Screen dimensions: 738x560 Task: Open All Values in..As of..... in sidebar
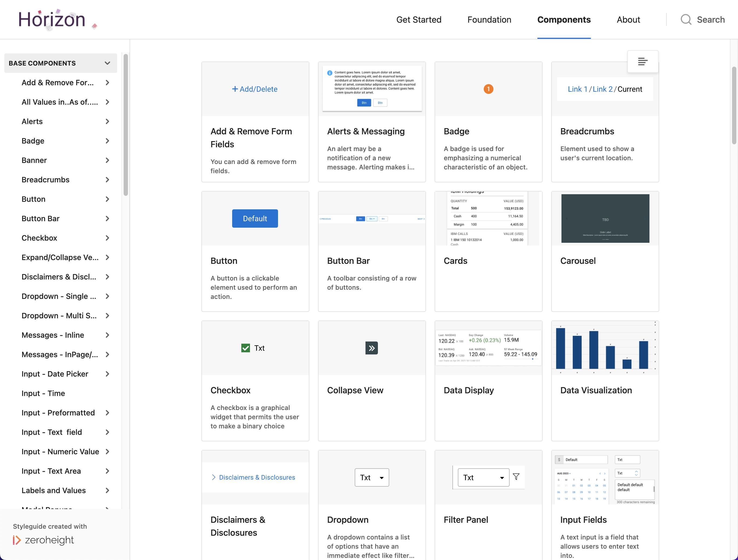60,102
